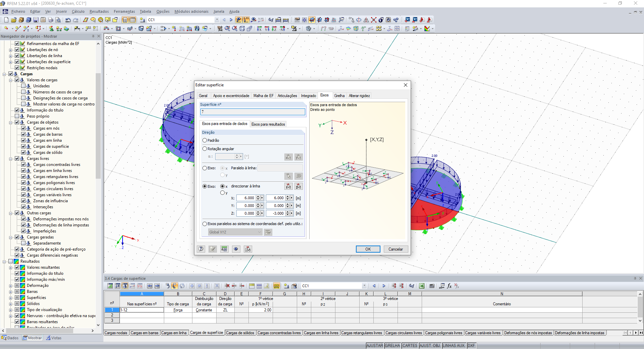Uncheck Cargas em nós checkbox

click(x=23, y=128)
